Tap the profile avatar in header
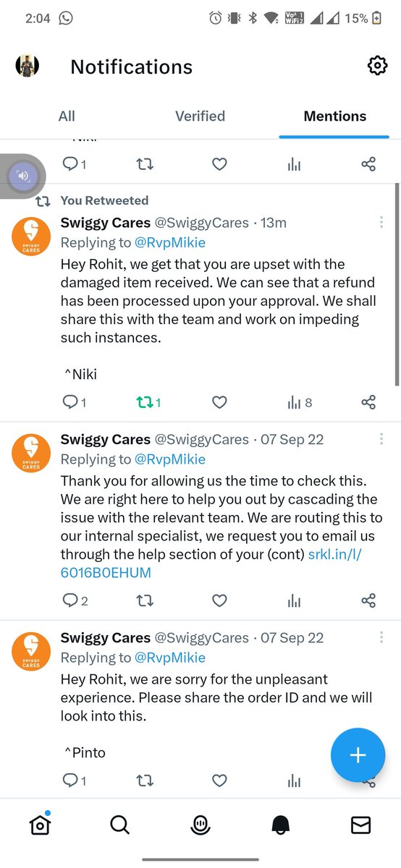This screenshot has width=401, height=868. [x=28, y=67]
